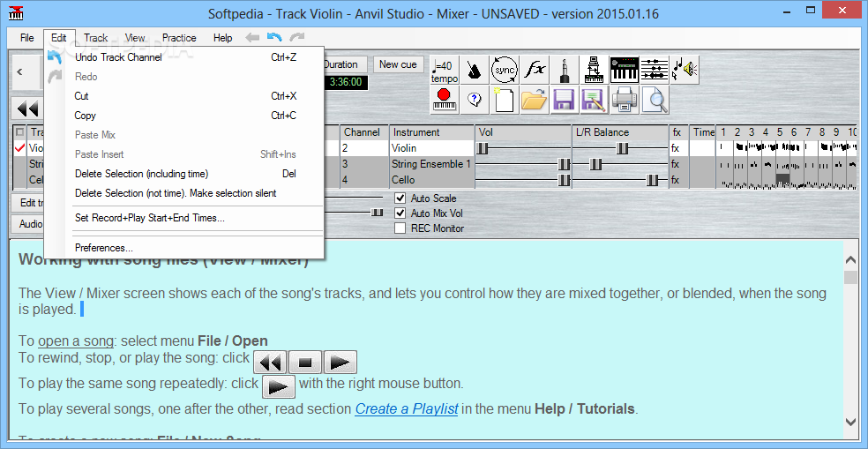Click the grey back arrow beside Help
The height and width of the screenshot is (449, 868).
tap(253, 38)
